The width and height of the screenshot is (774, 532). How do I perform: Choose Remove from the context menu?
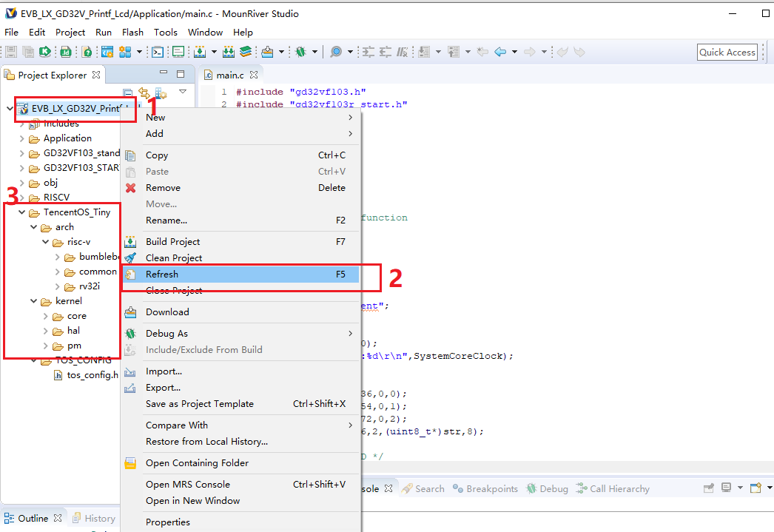tap(241, 188)
